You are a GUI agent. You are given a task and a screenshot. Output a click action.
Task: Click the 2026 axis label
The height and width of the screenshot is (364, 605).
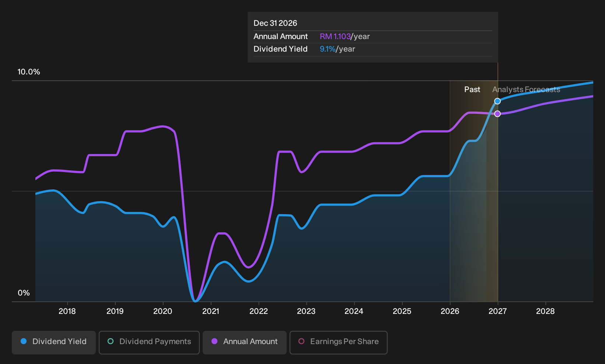[x=450, y=311]
